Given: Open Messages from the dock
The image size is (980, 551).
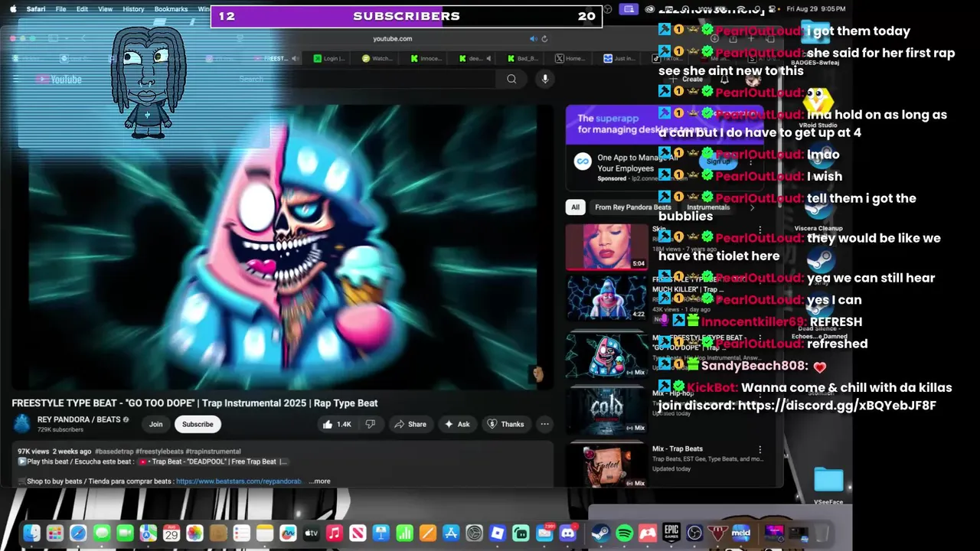Looking at the screenshot, I should coord(101,533).
